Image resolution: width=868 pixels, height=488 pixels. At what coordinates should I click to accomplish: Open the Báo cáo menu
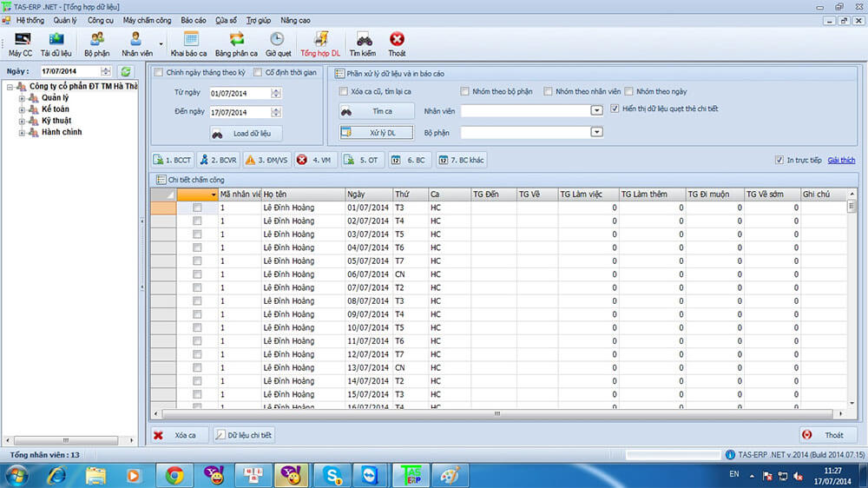[x=194, y=21]
